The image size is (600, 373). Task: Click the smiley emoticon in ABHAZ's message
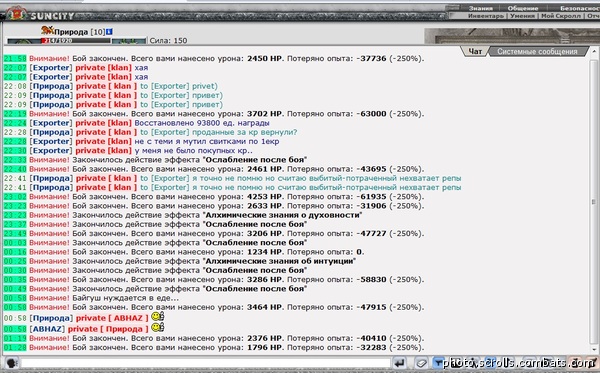157,327
